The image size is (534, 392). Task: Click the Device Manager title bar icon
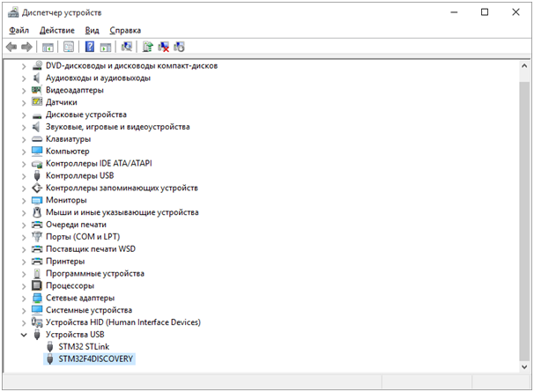tap(13, 12)
